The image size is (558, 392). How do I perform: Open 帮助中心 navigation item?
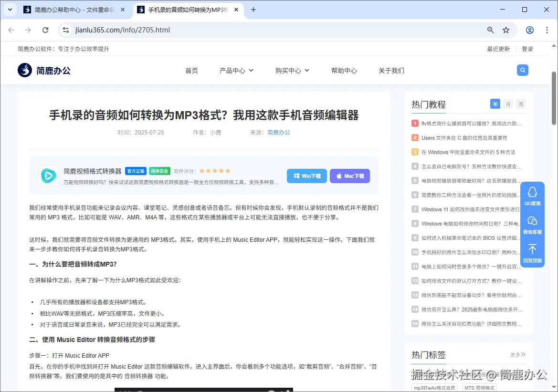click(344, 71)
